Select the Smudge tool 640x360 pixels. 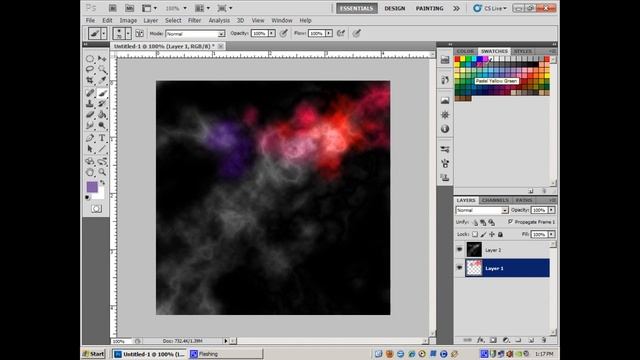tap(90, 126)
